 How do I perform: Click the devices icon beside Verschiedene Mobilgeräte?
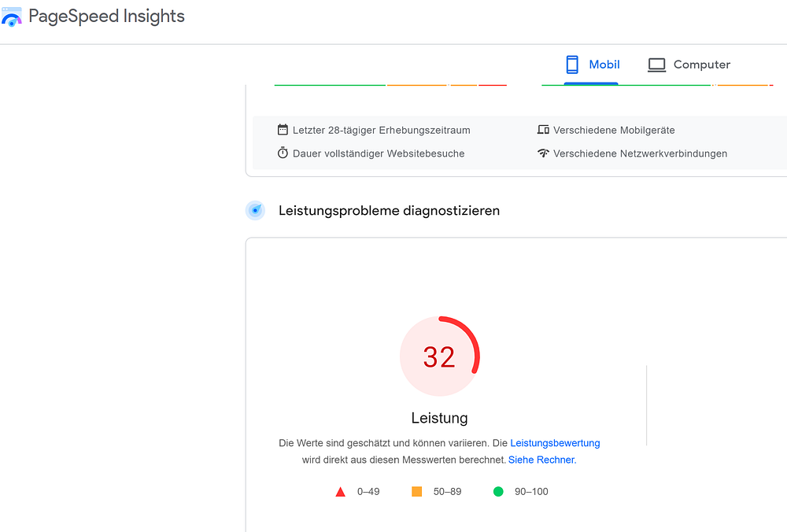(x=543, y=130)
